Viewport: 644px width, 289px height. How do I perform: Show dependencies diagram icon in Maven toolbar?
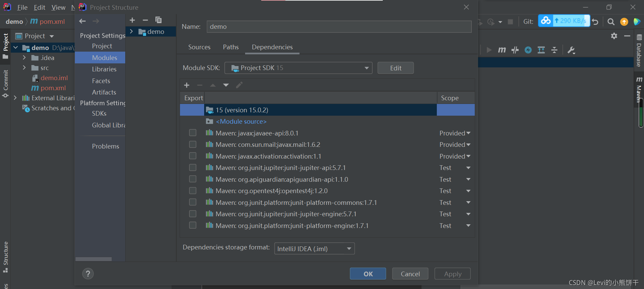541,50
